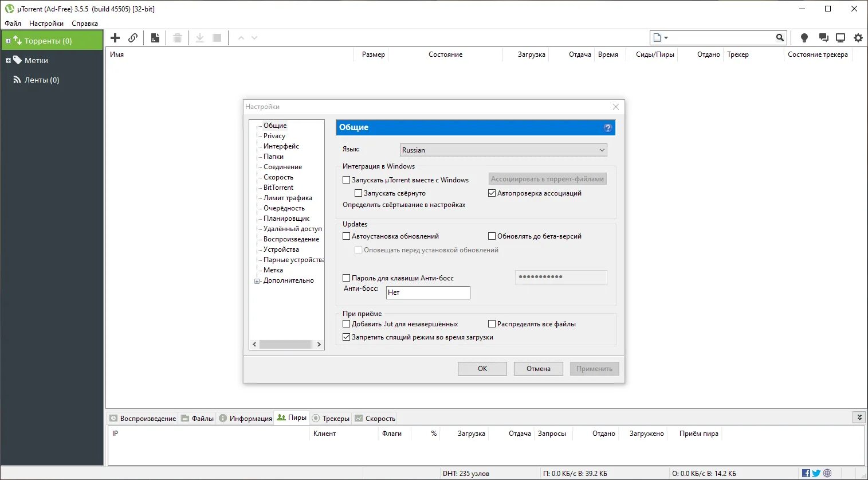Click the Move Down queue arrow
Image resolution: width=868 pixels, height=480 pixels.
(254, 38)
